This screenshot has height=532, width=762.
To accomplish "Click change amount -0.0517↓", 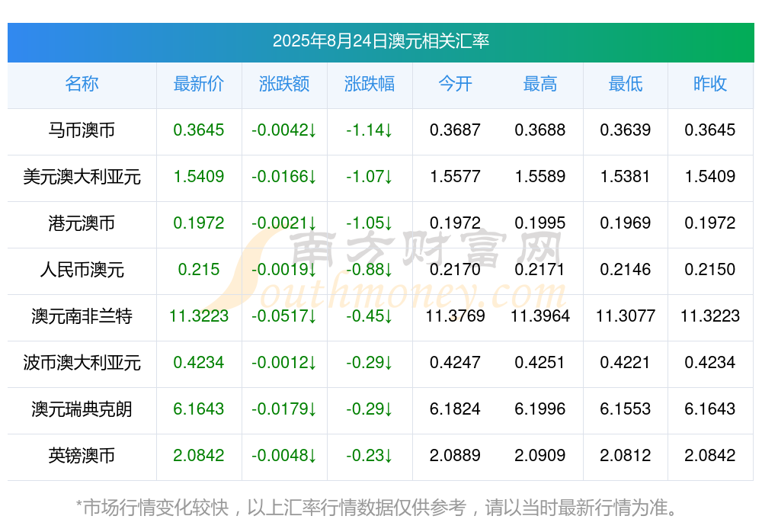I will 284,316.
